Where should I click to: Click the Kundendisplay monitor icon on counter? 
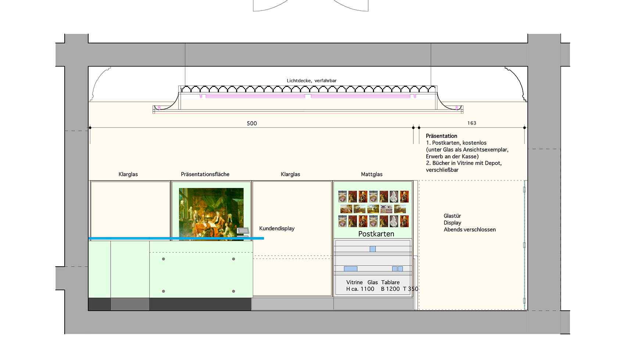pyautogui.click(x=243, y=231)
